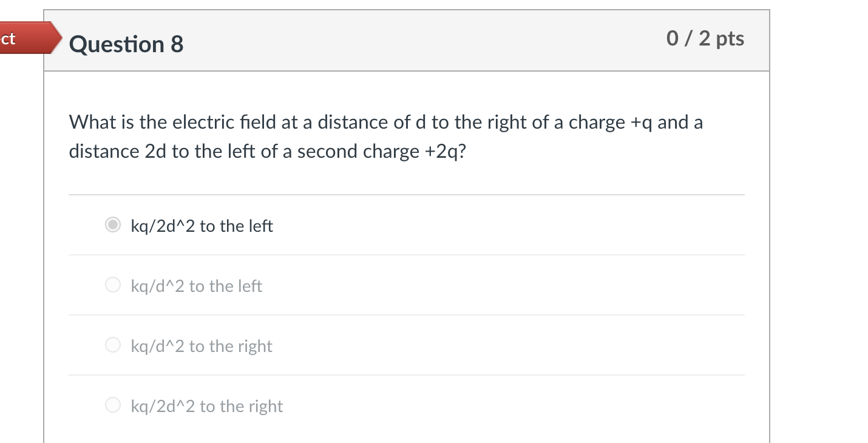Click the selected "kq/2d^2 to the left" radio button
868x443 pixels.
coord(113,224)
